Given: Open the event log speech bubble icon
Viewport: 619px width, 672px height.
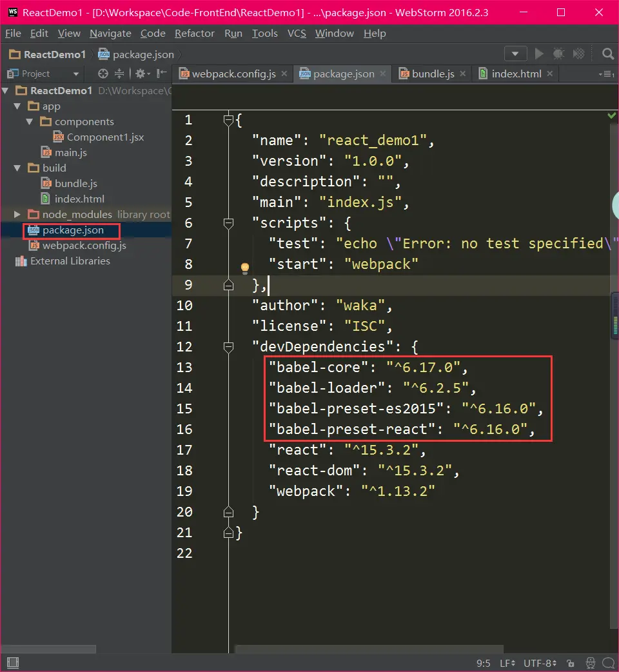Looking at the screenshot, I should coord(608,664).
